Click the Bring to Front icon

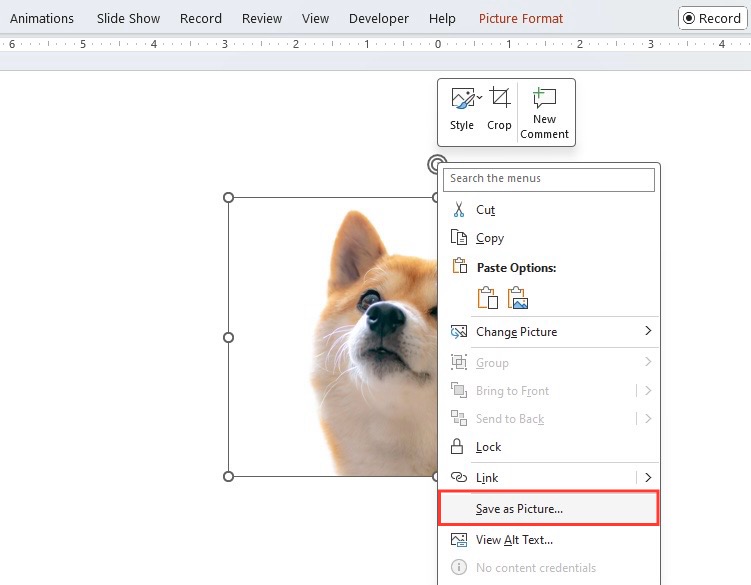[x=459, y=390]
